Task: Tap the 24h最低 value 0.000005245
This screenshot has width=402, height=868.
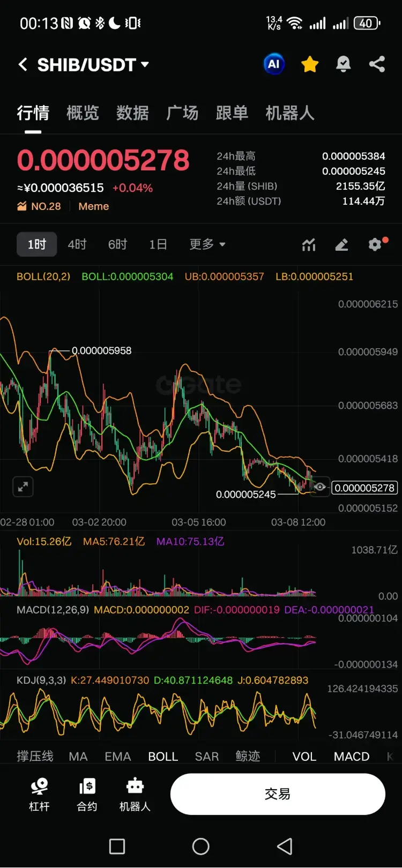Action: 354,171
